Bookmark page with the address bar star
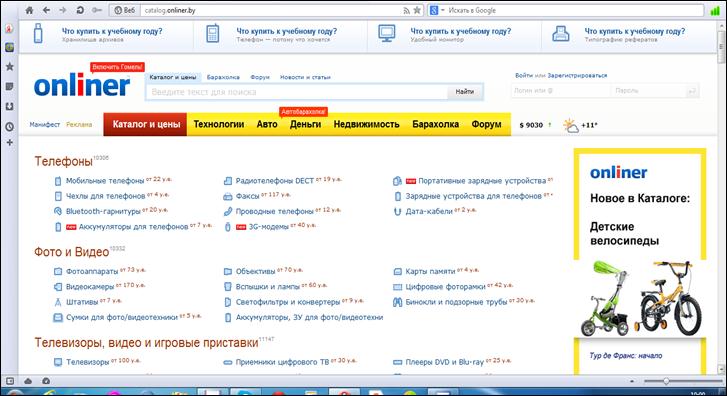Screen dimensions: 727x396 [x=417, y=10]
